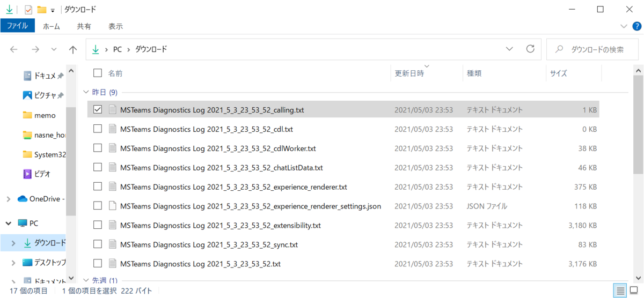
Task: Check the box for experience_renderer.txt file
Action: (97, 187)
